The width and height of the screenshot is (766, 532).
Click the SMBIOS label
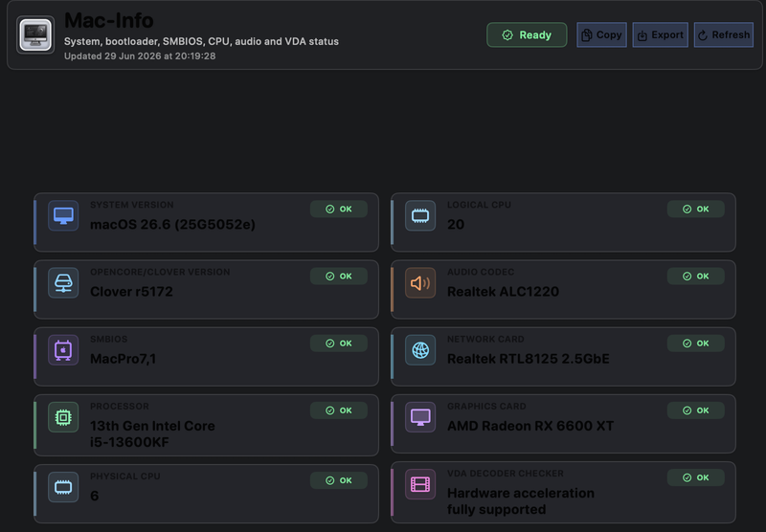point(108,340)
